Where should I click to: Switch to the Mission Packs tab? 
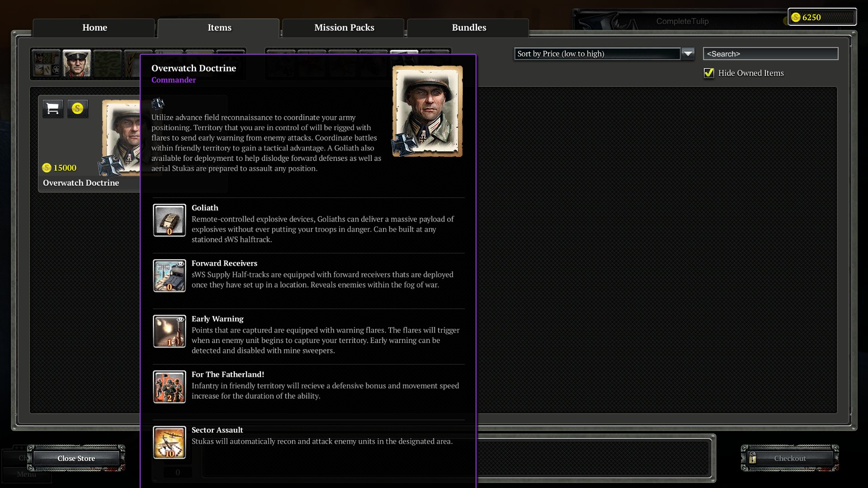pyautogui.click(x=344, y=28)
